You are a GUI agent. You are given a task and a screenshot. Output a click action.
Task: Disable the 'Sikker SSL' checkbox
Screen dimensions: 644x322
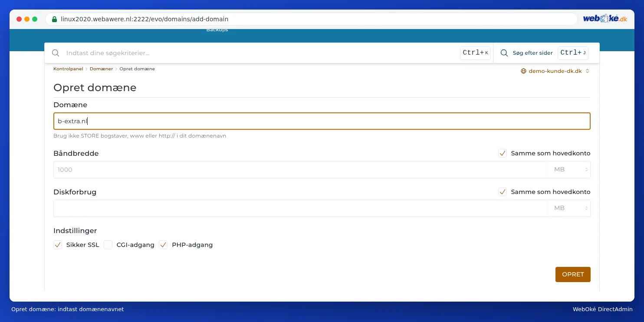click(x=58, y=245)
